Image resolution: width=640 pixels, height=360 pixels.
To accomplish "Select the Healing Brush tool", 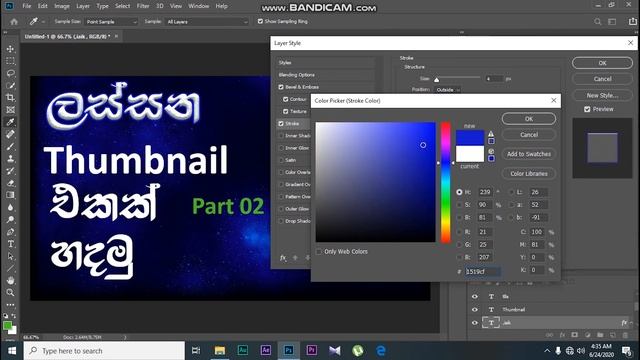I will click(x=10, y=134).
